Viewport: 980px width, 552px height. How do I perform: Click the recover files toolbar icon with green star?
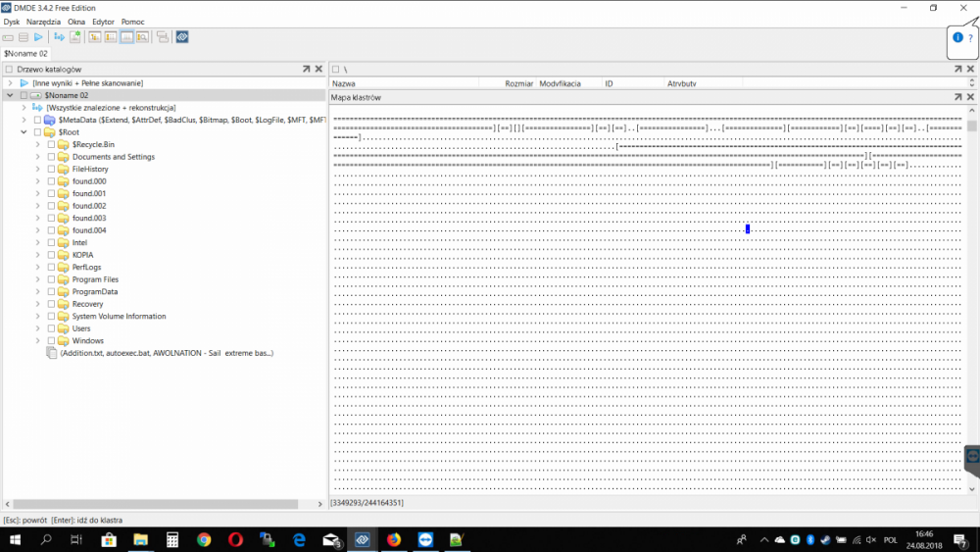(x=75, y=37)
